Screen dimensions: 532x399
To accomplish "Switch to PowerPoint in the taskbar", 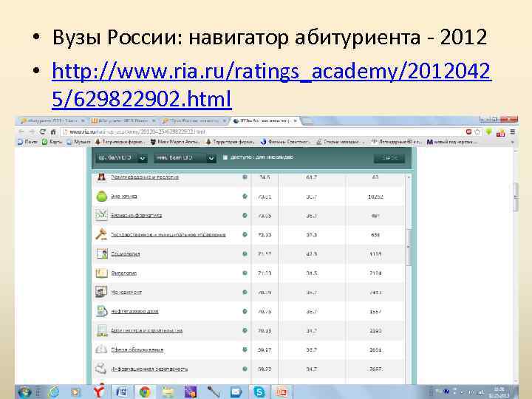I will pos(282,392).
